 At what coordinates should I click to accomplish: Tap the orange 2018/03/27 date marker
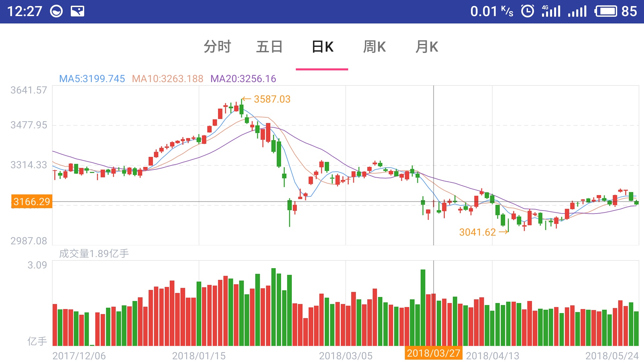(433, 353)
